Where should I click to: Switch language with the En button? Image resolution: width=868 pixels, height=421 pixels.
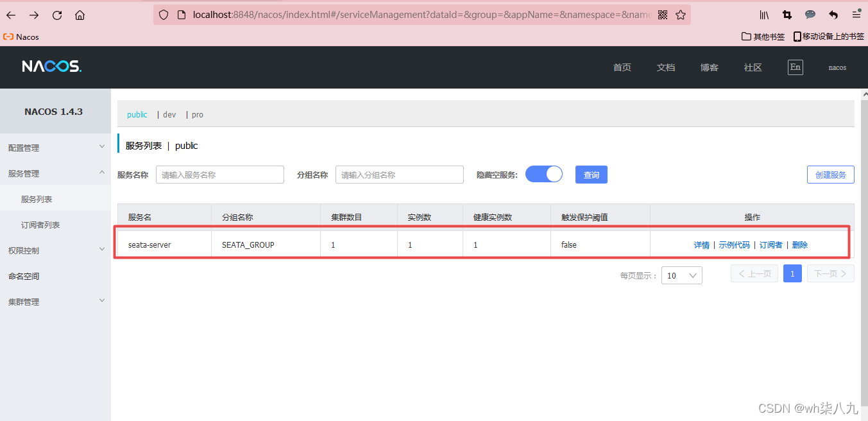pos(795,67)
